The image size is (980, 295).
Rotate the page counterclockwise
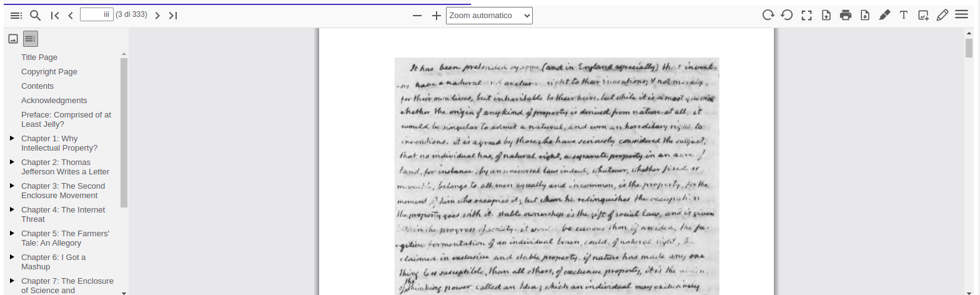[x=787, y=15]
